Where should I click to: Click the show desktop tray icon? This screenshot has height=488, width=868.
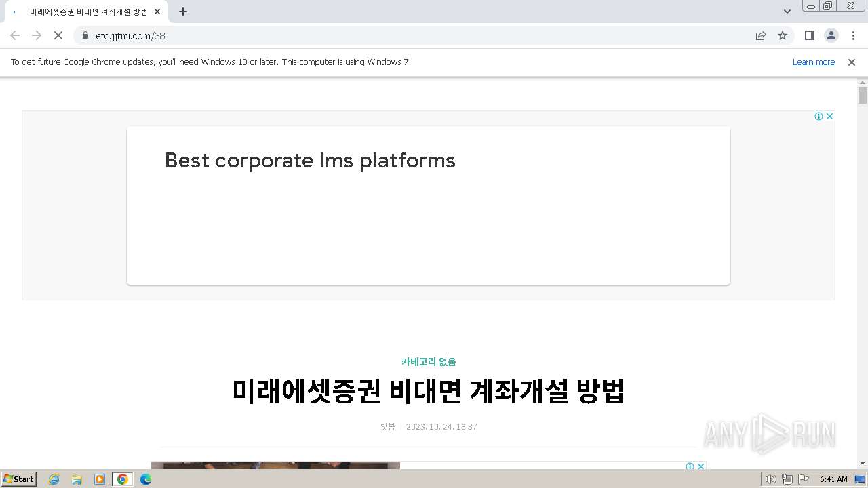click(860, 479)
